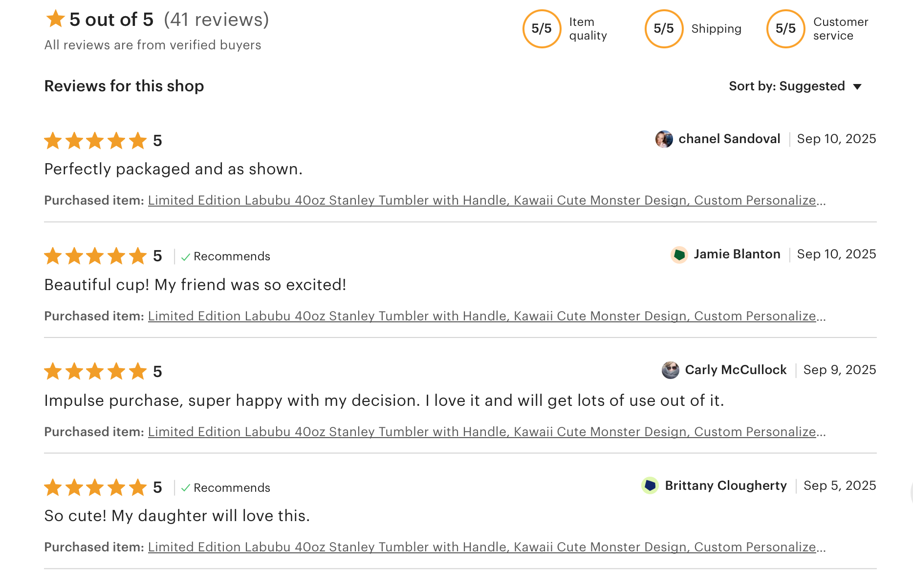
Task: Open purchased item link in Jamie Blanton's review
Action: click(486, 316)
